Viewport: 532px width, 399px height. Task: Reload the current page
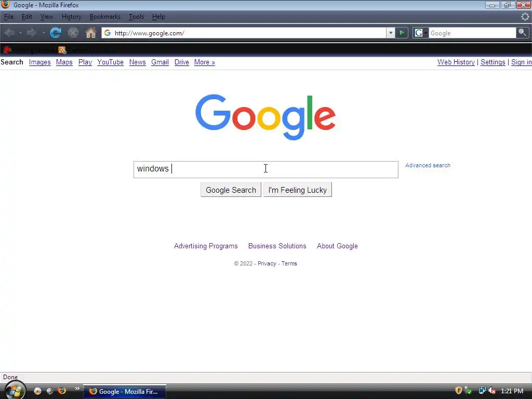(x=55, y=33)
